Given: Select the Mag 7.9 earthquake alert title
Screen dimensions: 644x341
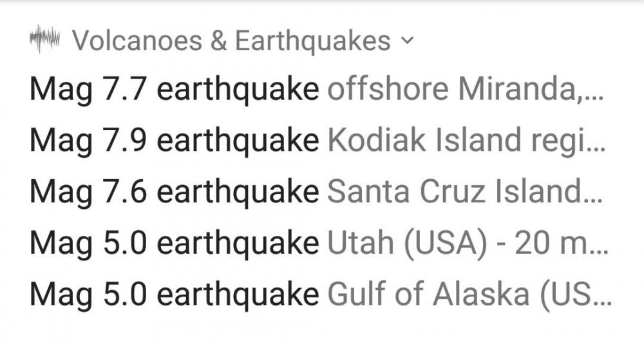Looking at the screenshot, I should click(174, 141).
